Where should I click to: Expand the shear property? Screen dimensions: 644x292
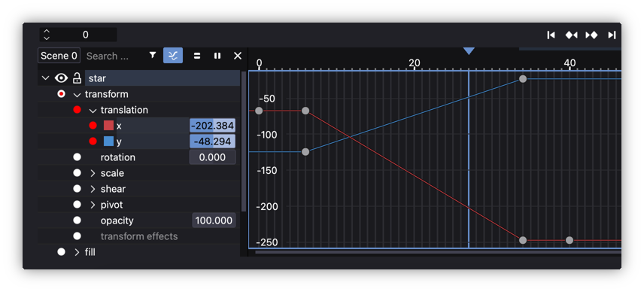pos(93,189)
